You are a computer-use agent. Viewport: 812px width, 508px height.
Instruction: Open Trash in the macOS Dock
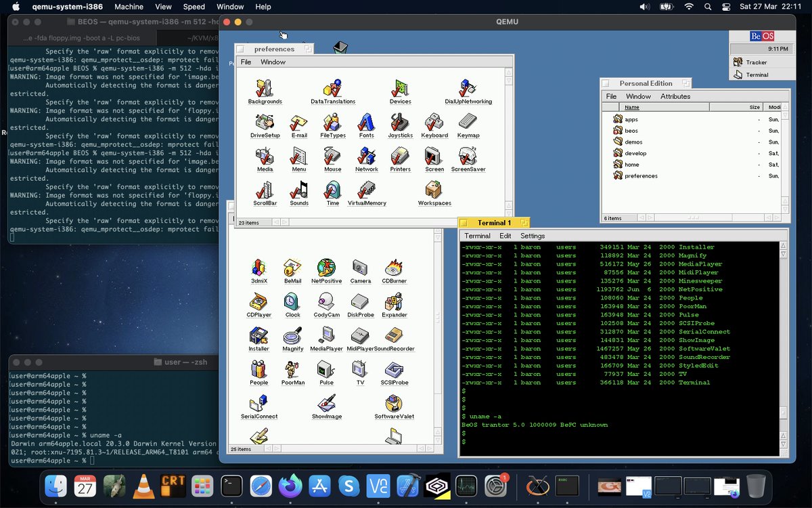[x=756, y=486]
